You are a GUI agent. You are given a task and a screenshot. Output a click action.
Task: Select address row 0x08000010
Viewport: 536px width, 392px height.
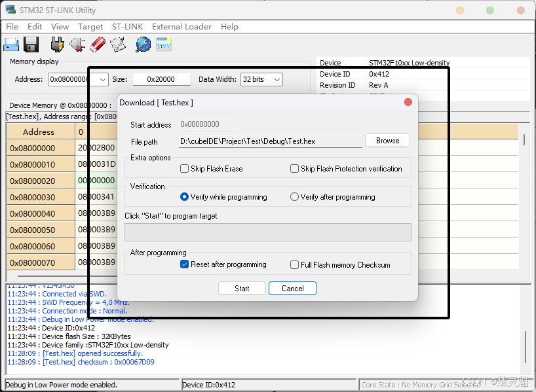pyautogui.click(x=41, y=164)
